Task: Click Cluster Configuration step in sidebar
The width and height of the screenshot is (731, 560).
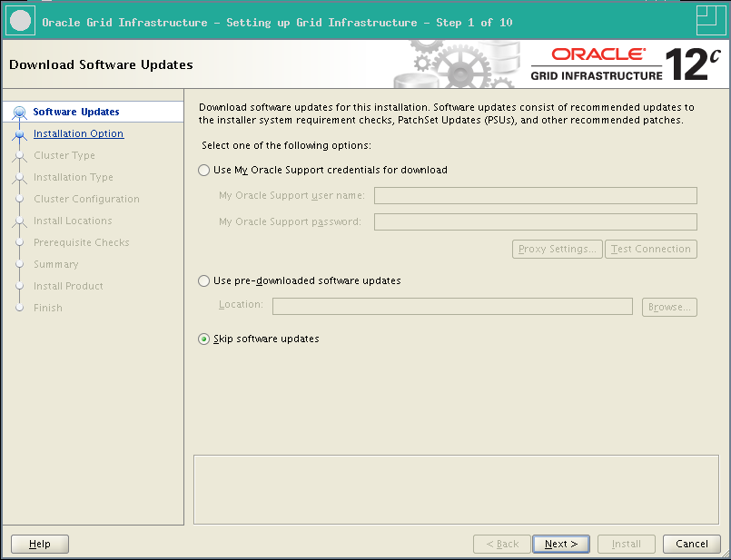Action: (86, 199)
